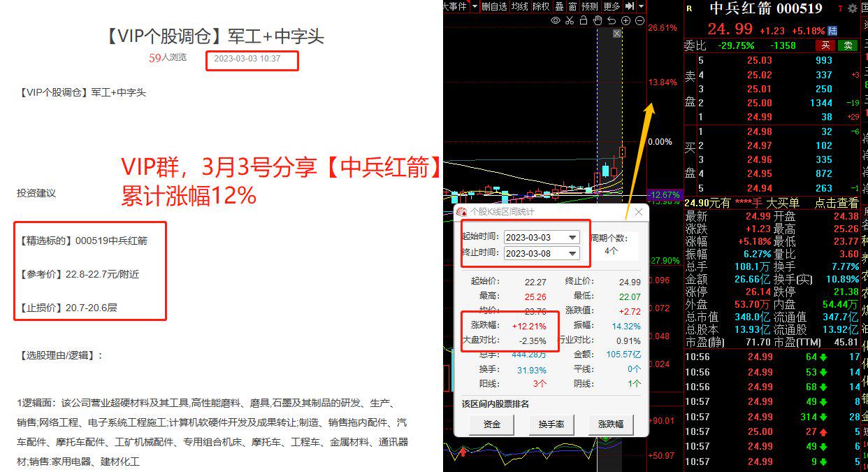Select the hand pan tool on the chart
Image resolution: width=868 pixels, height=472 pixels.
tap(598, 20)
